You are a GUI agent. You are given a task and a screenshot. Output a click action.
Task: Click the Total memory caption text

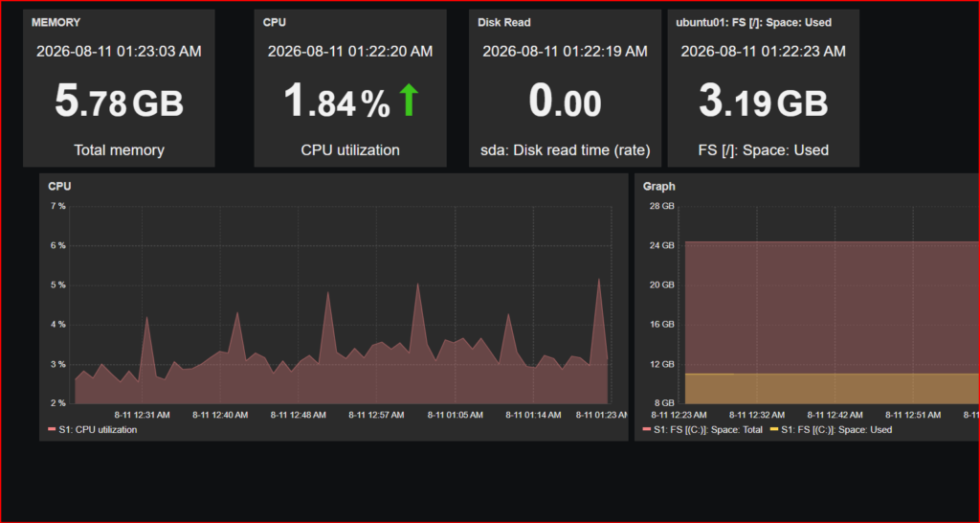[x=119, y=150]
